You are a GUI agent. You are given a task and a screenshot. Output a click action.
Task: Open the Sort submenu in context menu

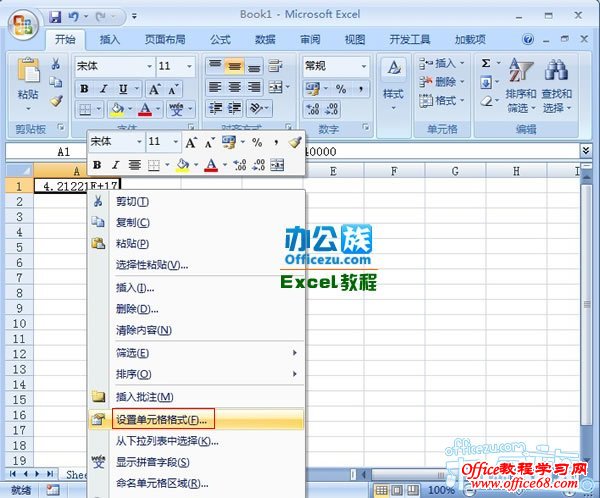tap(197, 374)
